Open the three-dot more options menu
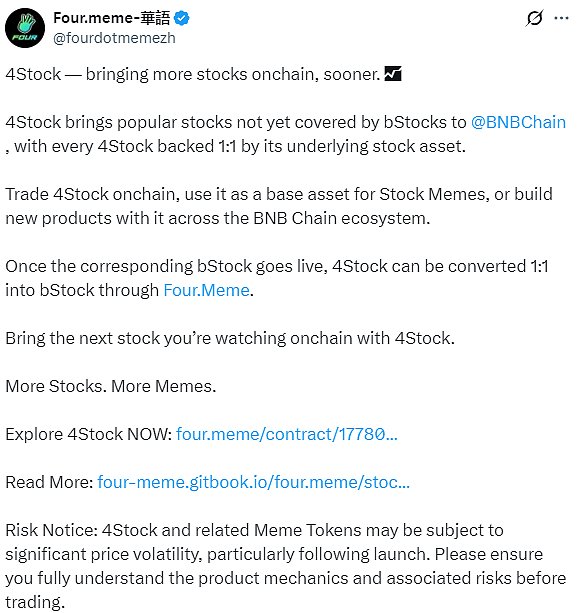579x613 pixels. pyautogui.click(x=561, y=18)
